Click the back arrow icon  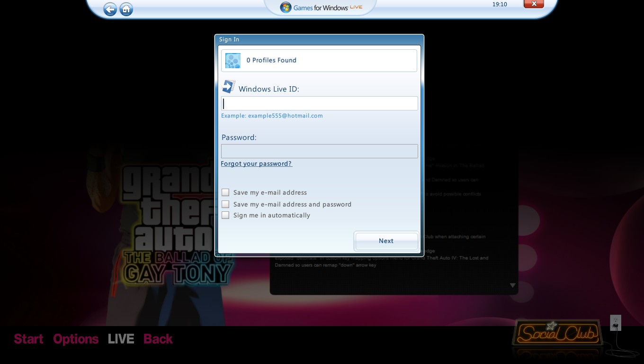pyautogui.click(x=110, y=9)
